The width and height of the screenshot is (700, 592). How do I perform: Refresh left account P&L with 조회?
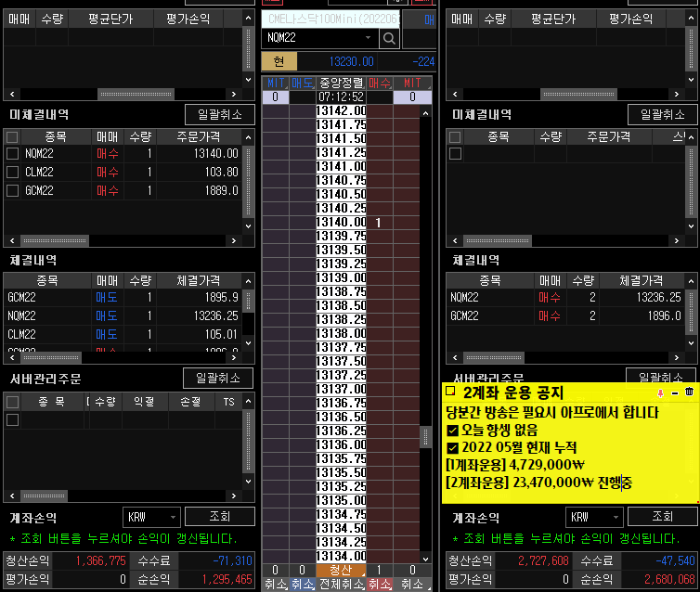[x=220, y=516]
